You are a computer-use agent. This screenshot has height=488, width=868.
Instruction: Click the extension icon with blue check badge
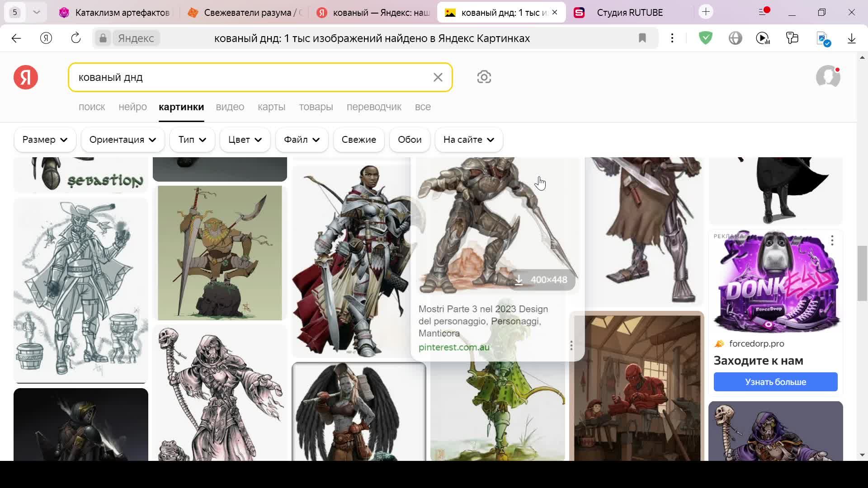pyautogui.click(x=823, y=39)
